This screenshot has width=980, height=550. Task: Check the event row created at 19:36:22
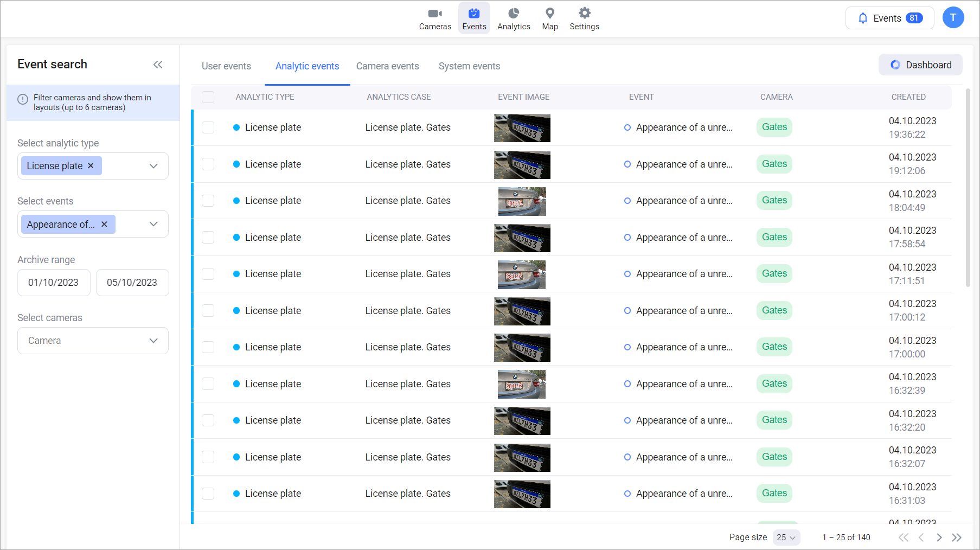208,127
